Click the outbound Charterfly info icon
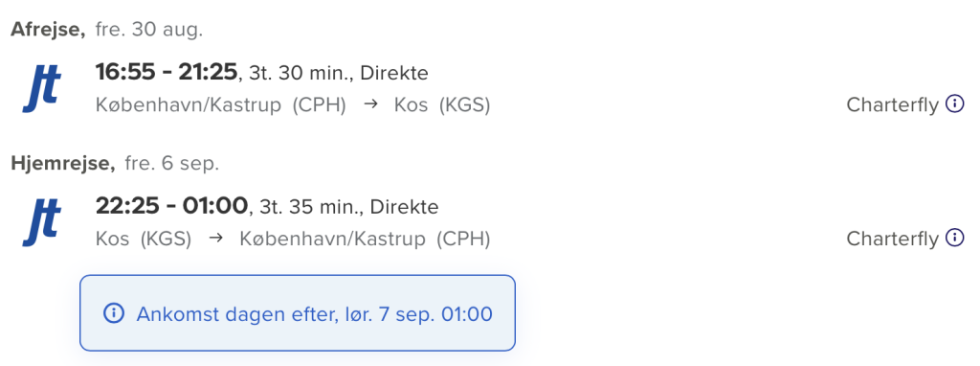The width and height of the screenshot is (980, 366). [x=954, y=103]
